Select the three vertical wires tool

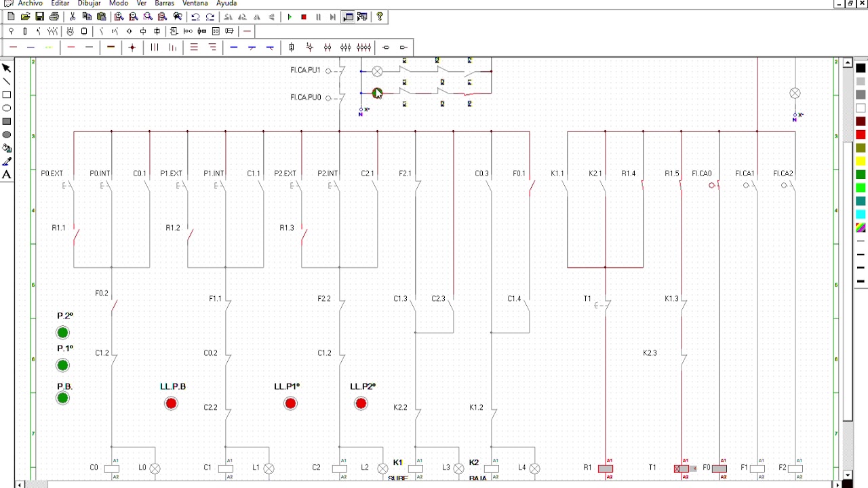coord(155,47)
